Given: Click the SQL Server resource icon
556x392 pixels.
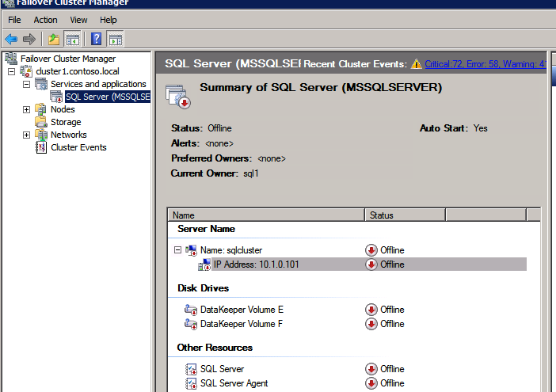Looking at the screenshot, I should pyautogui.click(x=191, y=369).
